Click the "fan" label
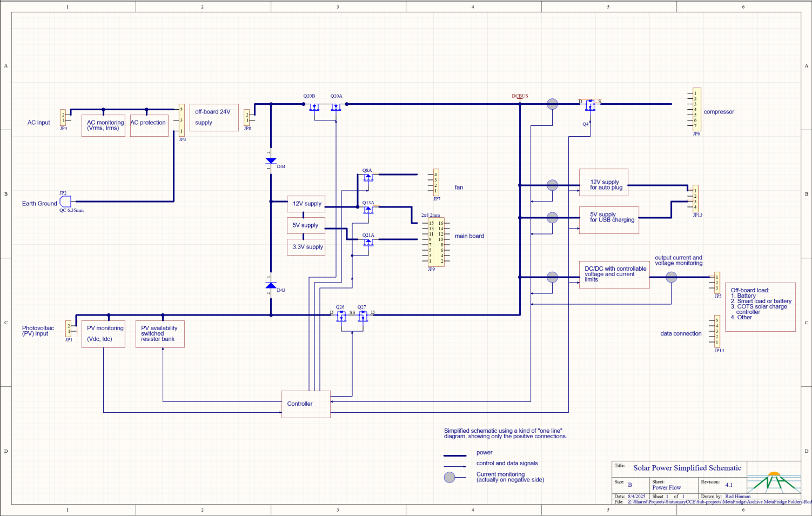 (459, 187)
